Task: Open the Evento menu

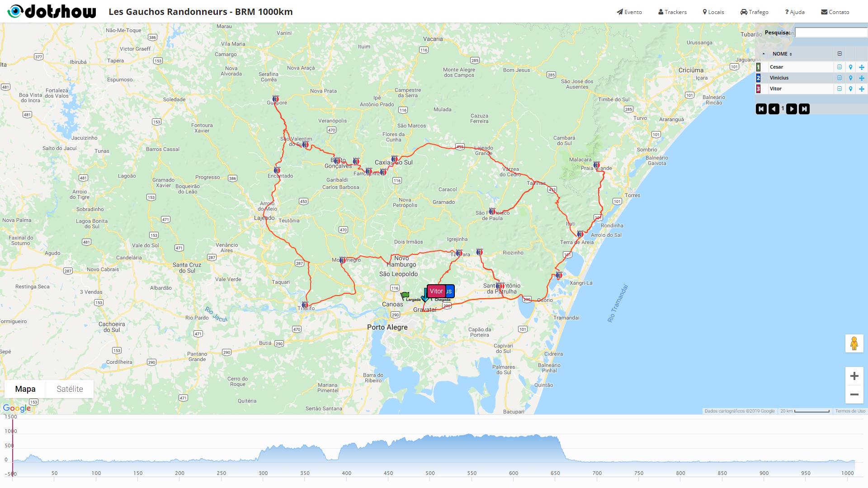Action: coord(629,12)
